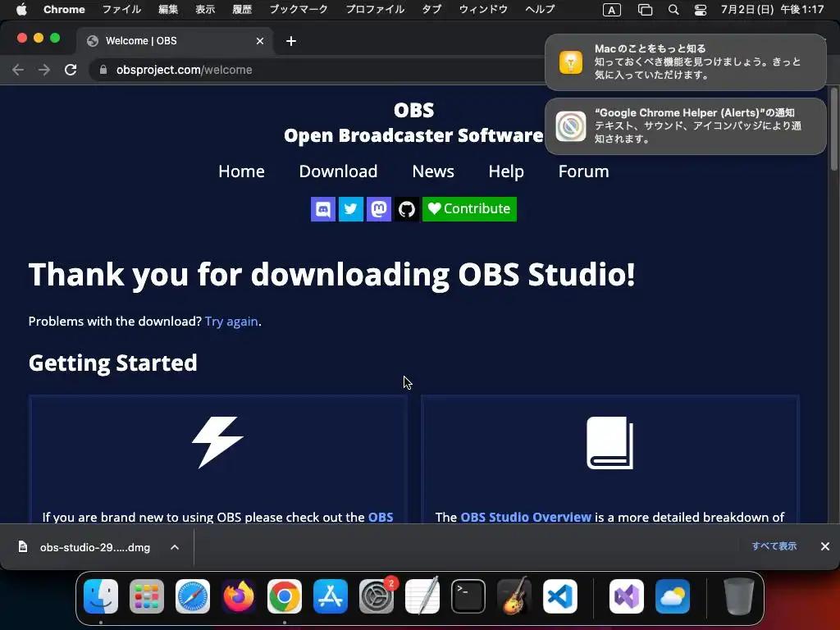
Task: Open OBS Mastodon icon link
Action: pos(379,209)
